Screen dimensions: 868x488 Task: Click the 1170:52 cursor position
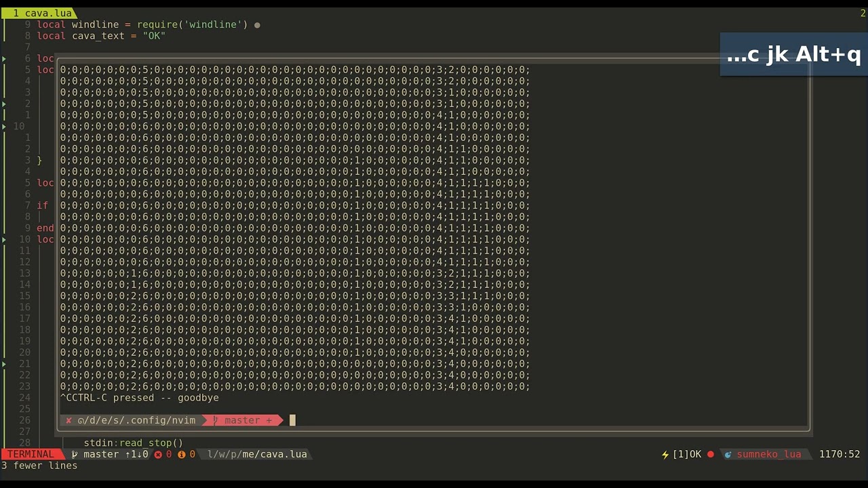click(x=840, y=454)
